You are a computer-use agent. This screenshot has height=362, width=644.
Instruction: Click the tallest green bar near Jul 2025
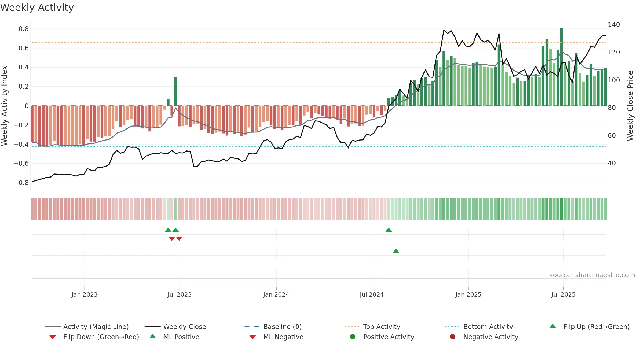point(561,67)
